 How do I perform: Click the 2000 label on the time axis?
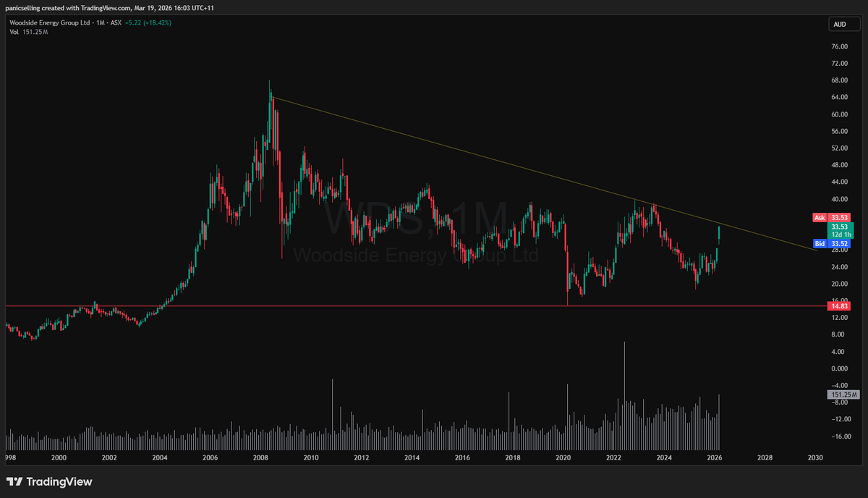tap(59, 457)
